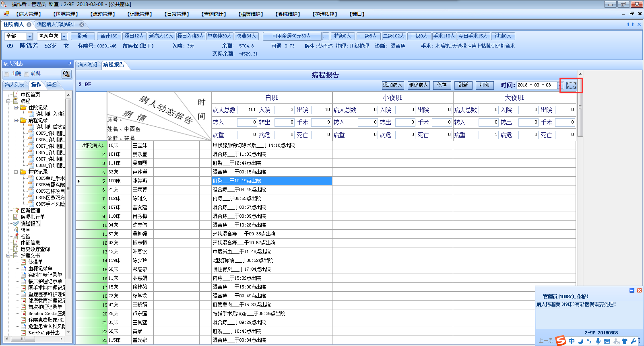Viewport: 644px width, 346px height.
Task: Open the 包含空床 dropdown
Action: (64, 36)
